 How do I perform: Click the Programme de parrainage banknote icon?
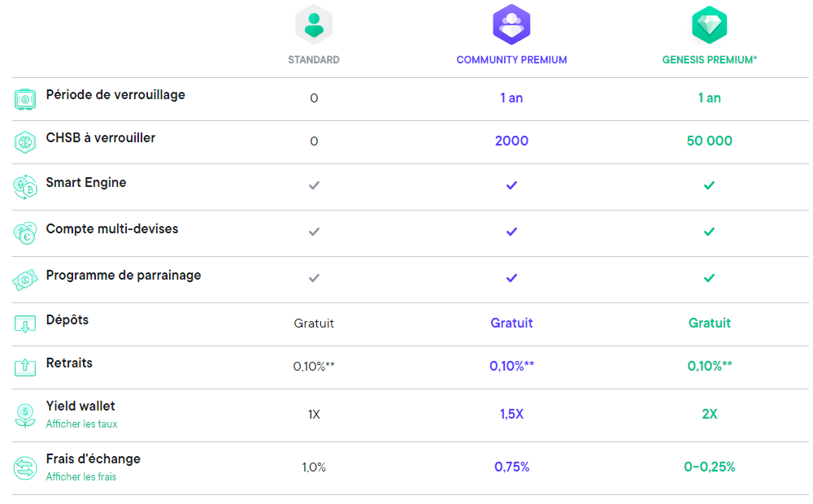(x=25, y=280)
